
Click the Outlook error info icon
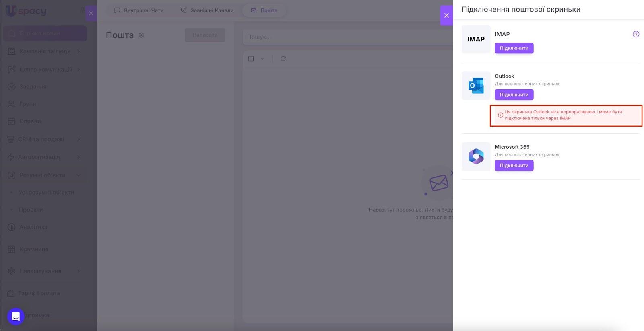click(x=500, y=115)
